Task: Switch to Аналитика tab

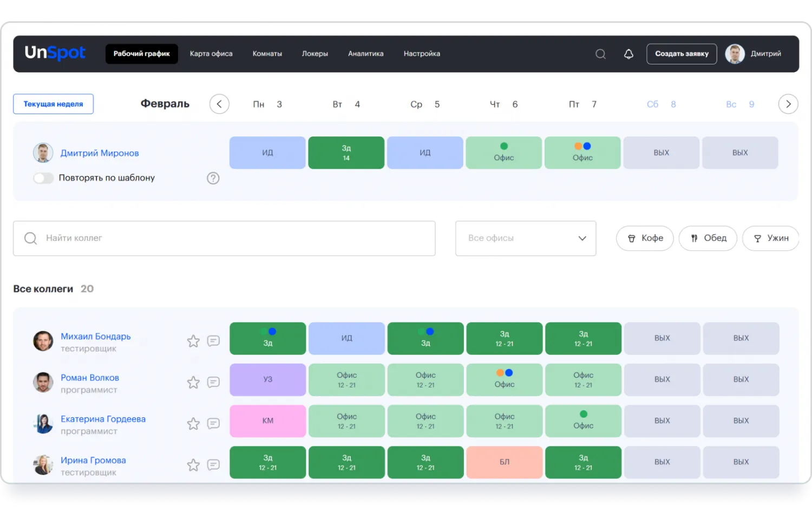Action: 365,54
